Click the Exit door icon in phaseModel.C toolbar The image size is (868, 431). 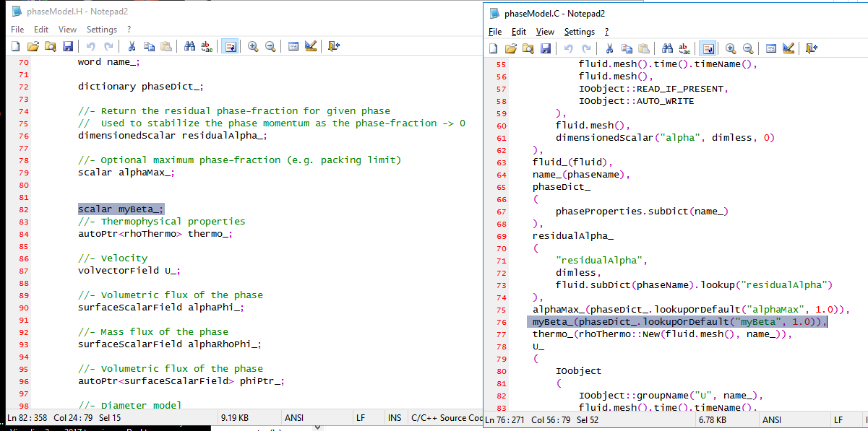tap(811, 48)
